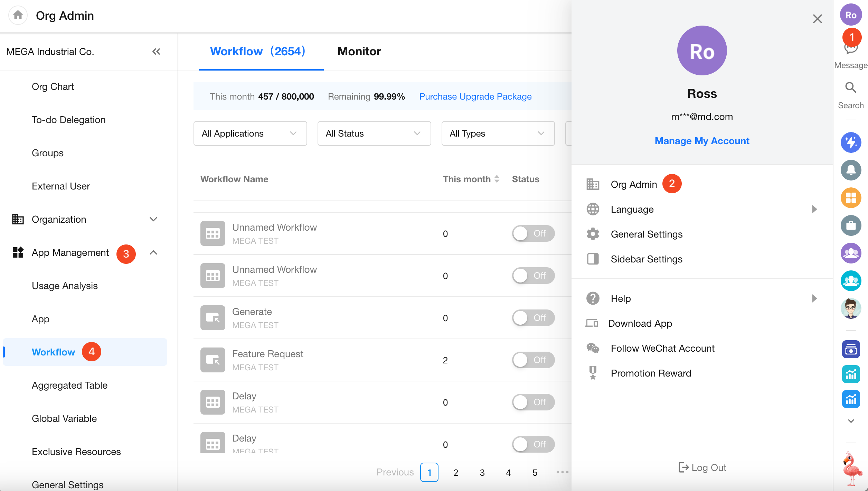Image resolution: width=868 pixels, height=491 pixels.
Task: Open the All Applications dropdown
Action: [250, 133]
